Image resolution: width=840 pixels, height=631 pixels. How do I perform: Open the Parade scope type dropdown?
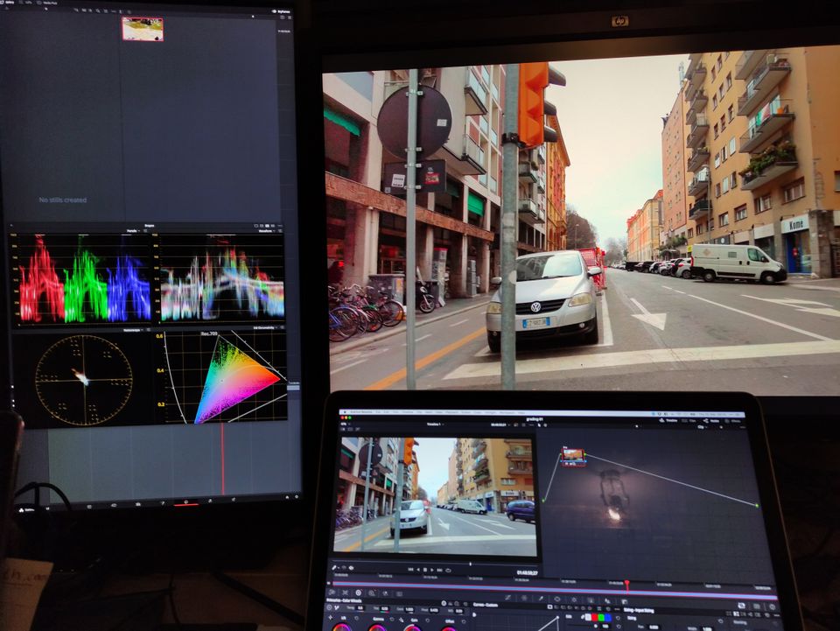pos(132,231)
